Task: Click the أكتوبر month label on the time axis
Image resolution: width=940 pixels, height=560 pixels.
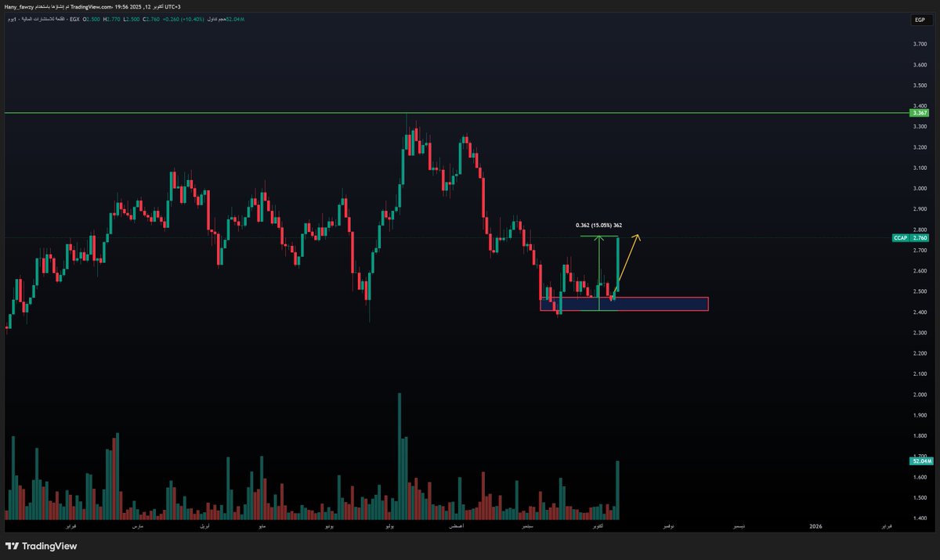Action: (x=598, y=527)
